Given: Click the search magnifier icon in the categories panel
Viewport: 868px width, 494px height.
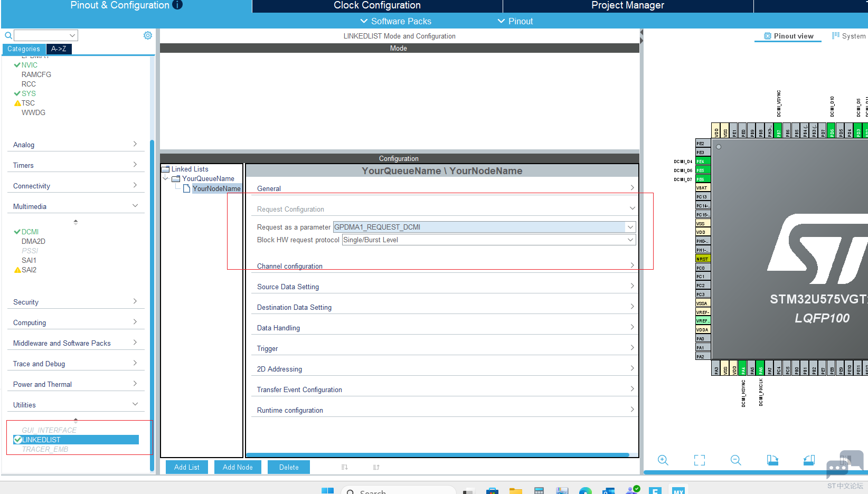Looking at the screenshot, I should [x=8, y=35].
